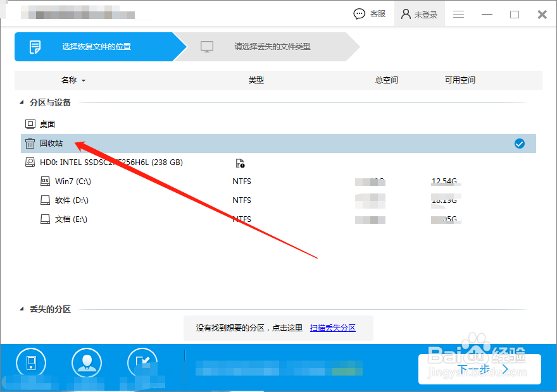557x392 pixels.
Task: Open the hamburger menu at top right
Action: pos(458,13)
